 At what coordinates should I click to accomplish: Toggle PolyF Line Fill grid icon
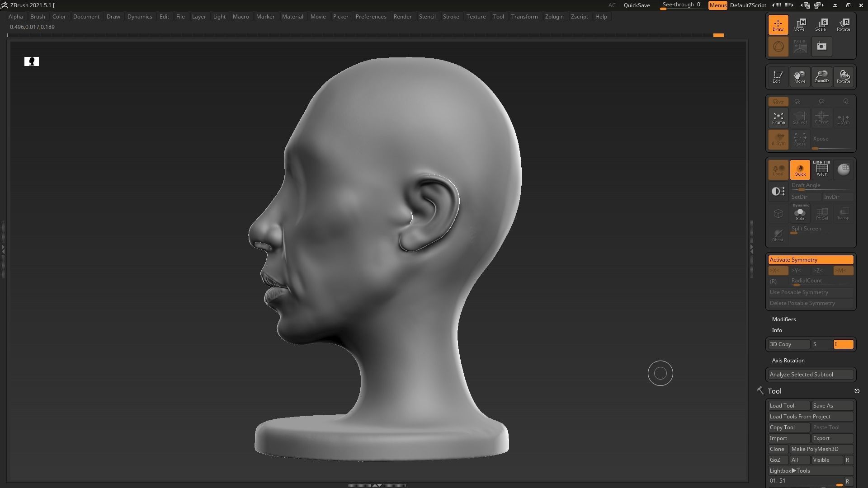click(821, 169)
